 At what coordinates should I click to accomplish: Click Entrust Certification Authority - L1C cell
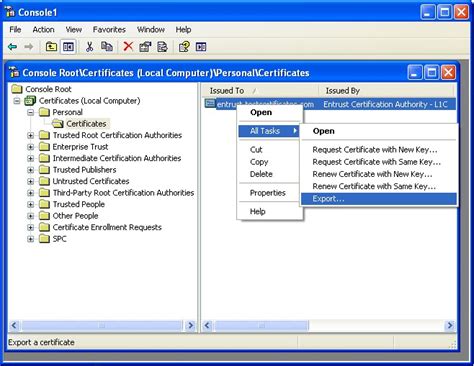point(385,104)
